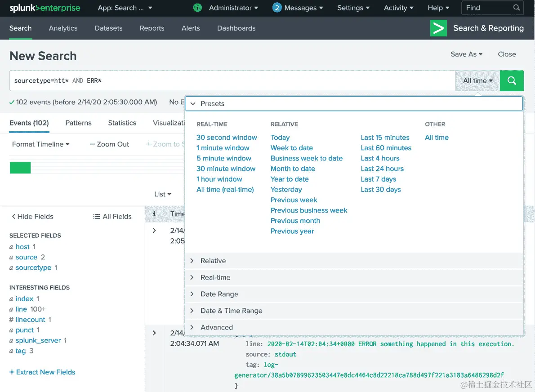
Task: Select Business week to date preset
Action: pyautogui.click(x=307, y=158)
